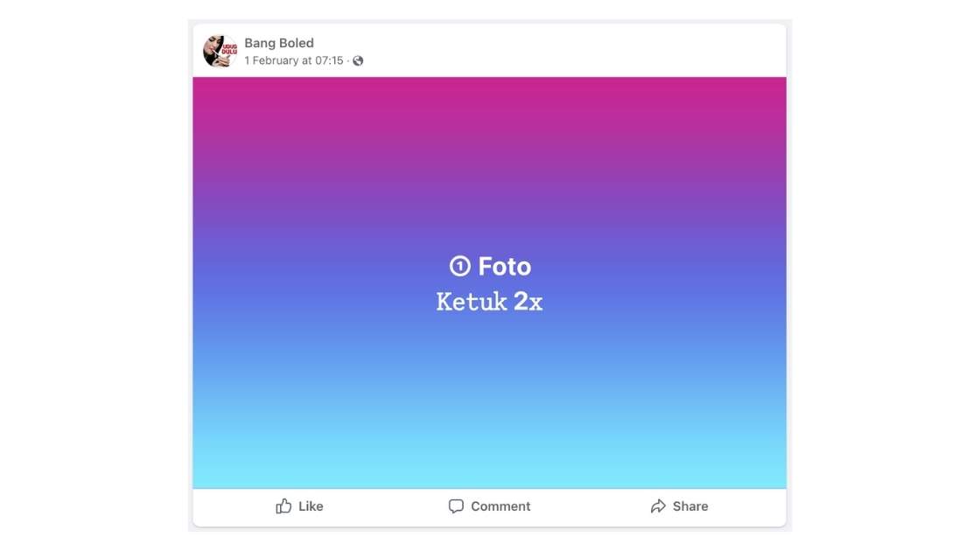This screenshot has height=551, width=980.
Task: Click the circled number 1 icon
Action: (459, 267)
